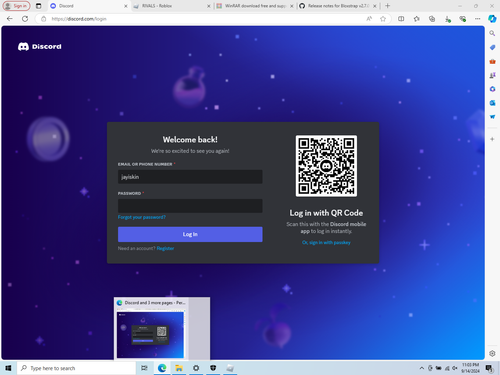Open sidebar settings gear icon
Viewport: 500px width, 375px height.
pyautogui.click(x=492, y=353)
